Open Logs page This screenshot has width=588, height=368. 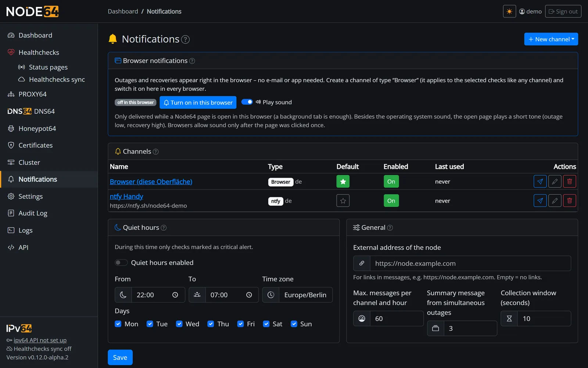click(49, 230)
